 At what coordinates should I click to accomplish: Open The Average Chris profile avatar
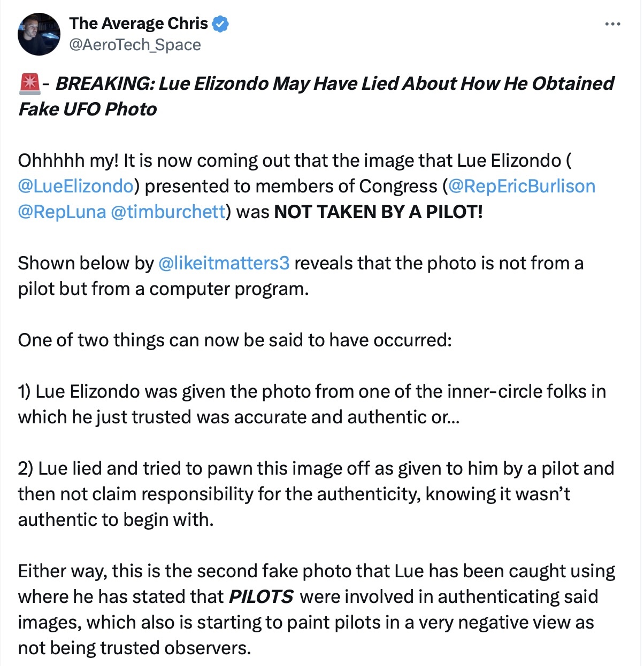tap(39, 34)
